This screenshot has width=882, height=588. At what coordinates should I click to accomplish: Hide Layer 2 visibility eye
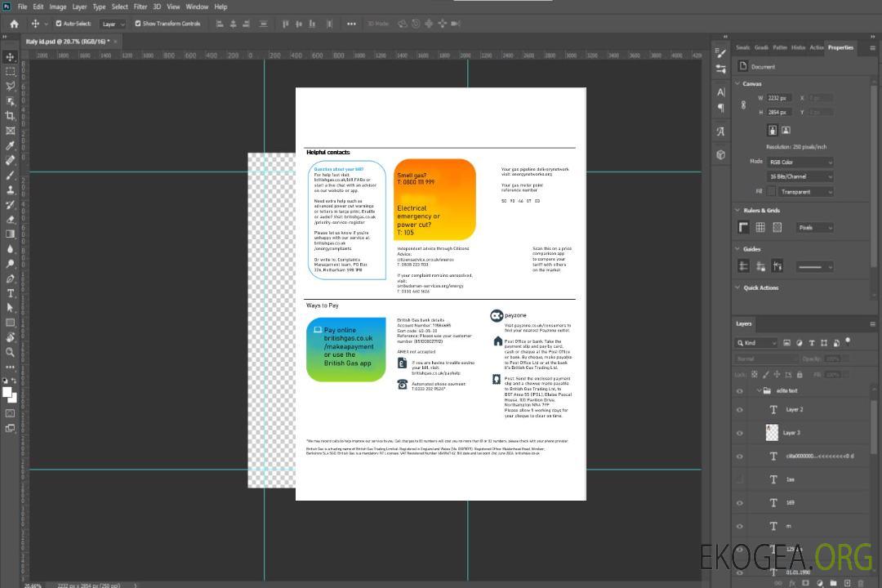pyautogui.click(x=740, y=410)
